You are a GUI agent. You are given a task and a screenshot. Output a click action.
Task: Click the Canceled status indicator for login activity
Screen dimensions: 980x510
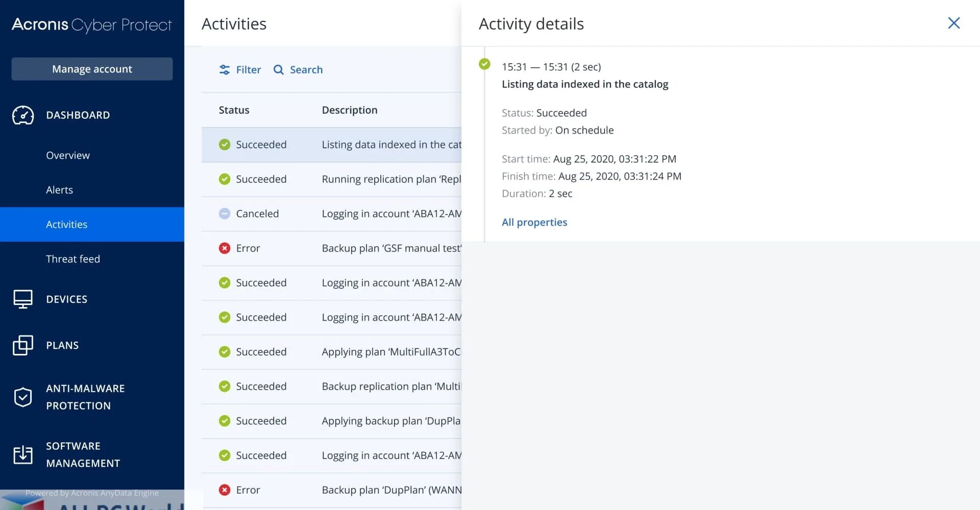225,213
